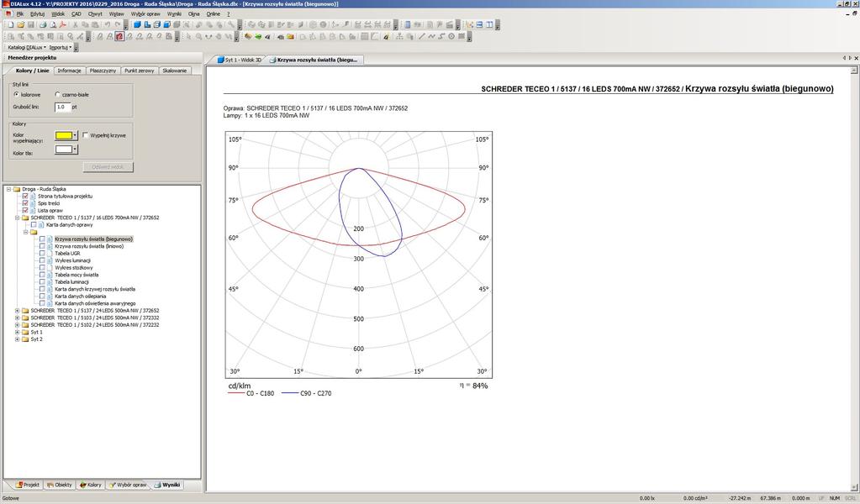Expand the 5102 / 24 LEDS 500mA node
The width and height of the screenshot is (860, 504).
17,324
